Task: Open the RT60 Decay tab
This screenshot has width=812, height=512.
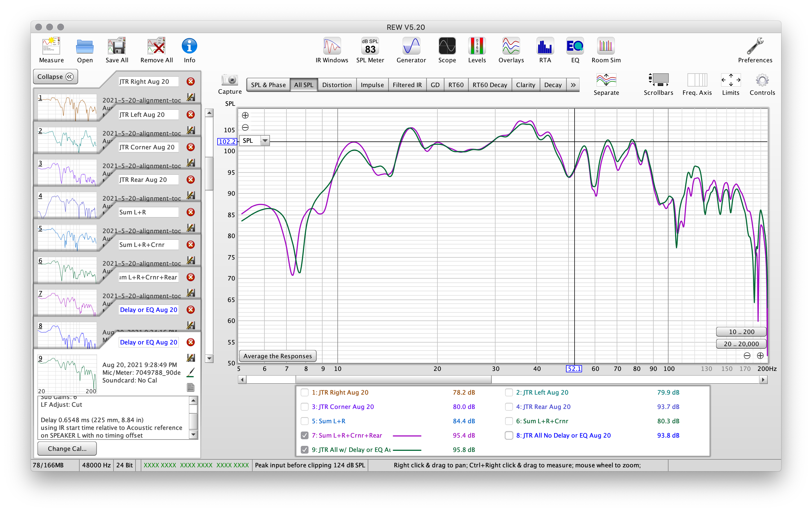Action: 490,85
